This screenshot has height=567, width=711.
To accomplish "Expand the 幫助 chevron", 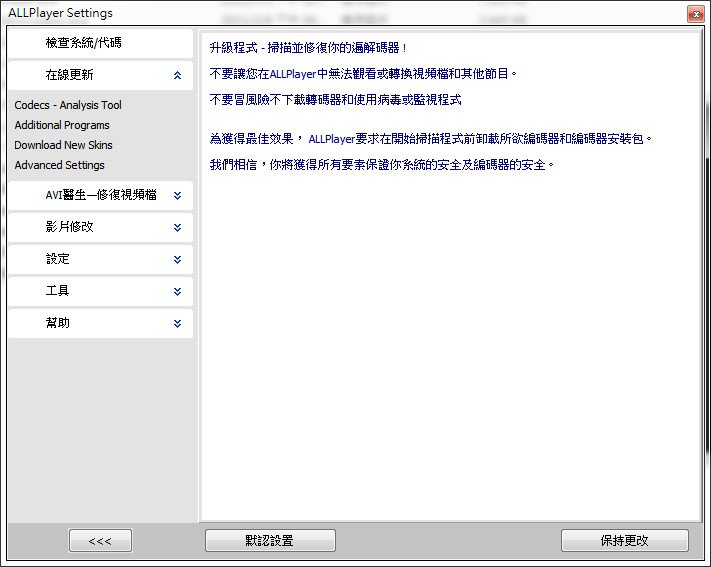I will pos(177,323).
